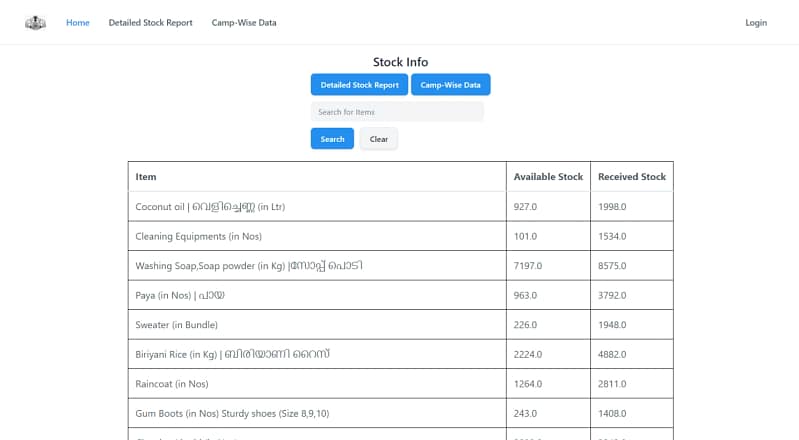Select the Available Stock column header
This screenshot has width=799, height=440.
[548, 177]
